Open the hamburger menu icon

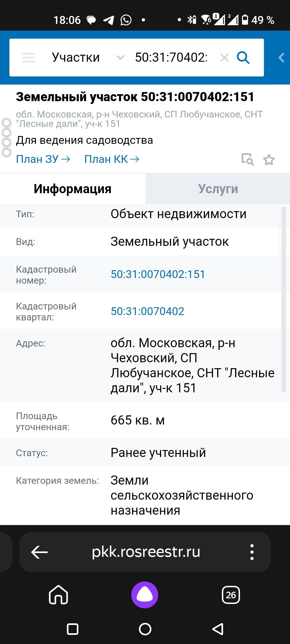(x=28, y=58)
